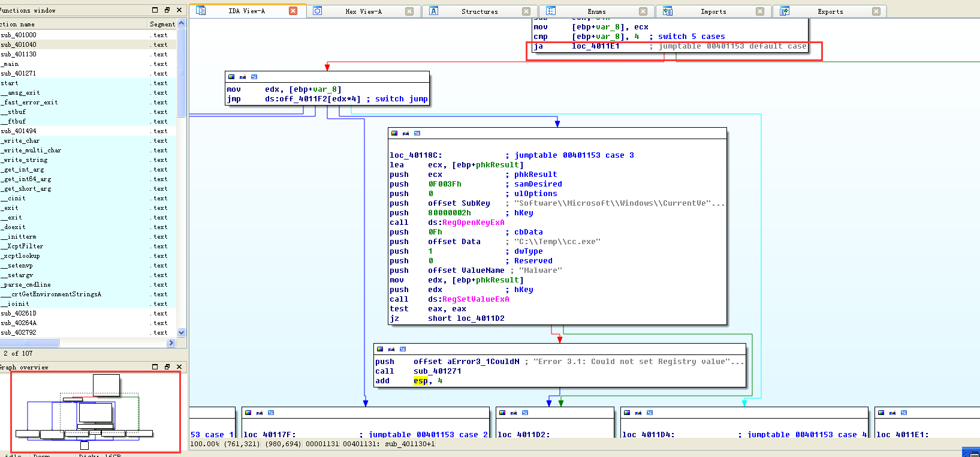Click the Structures tab icon
Viewport: 980px width, 457px height.
(x=434, y=11)
